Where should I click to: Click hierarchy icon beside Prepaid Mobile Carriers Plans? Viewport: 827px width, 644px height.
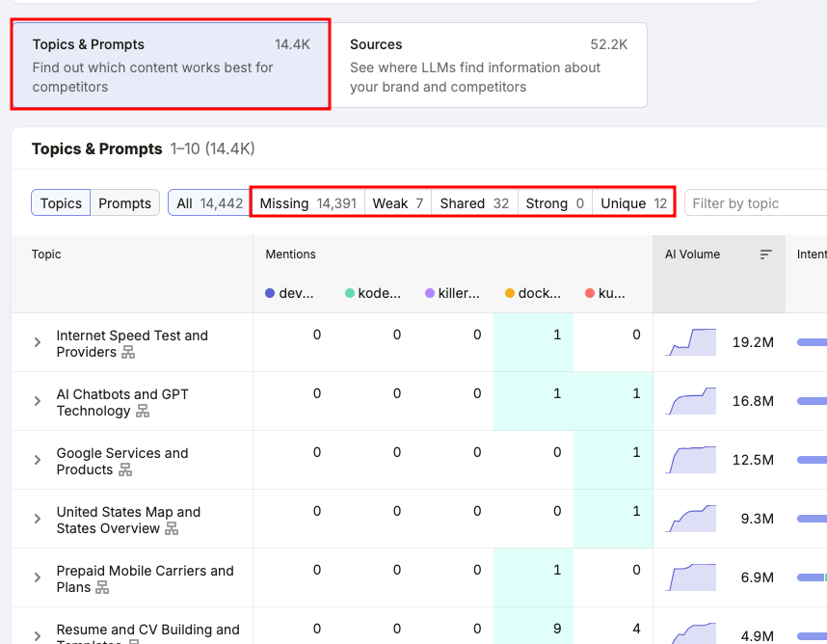pos(102,587)
